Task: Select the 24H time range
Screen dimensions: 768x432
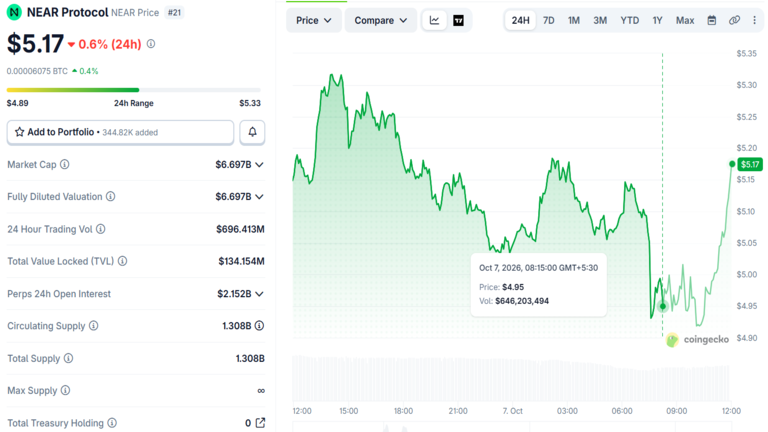Action: pyautogui.click(x=520, y=21)
